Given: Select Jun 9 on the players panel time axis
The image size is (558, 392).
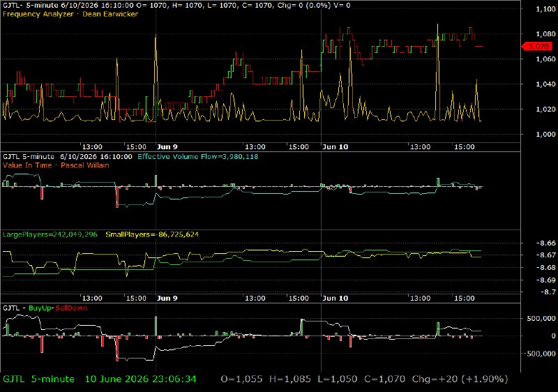Looking at the screenshot, I should click(x=167, y=298).
